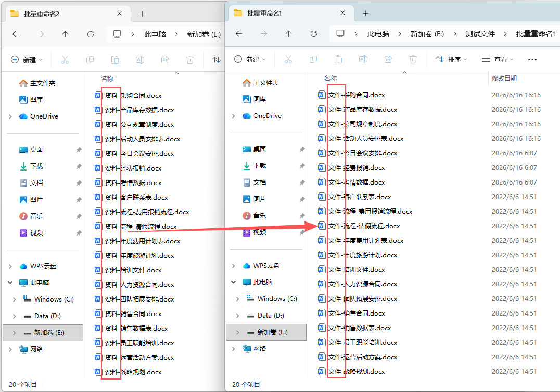Expand OneDrive in the right navigation pane
The height and width of the screenshot is (392, 560).
[234, 116]
